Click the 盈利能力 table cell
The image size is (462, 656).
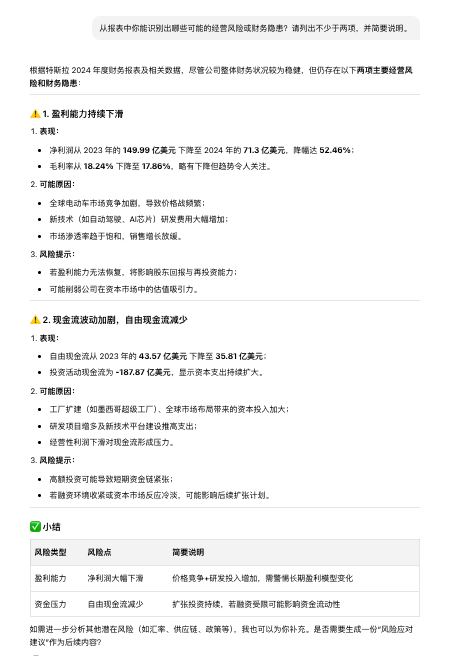[51, 578]
